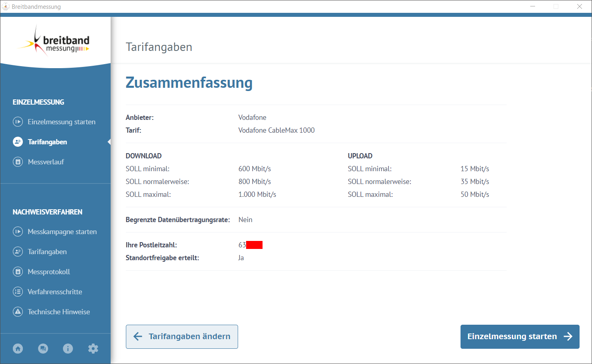Click the Verfahrensschritte list icon
Image resolution: width=592 pixels, height=364 pixels.
click(x=18, y=291)
